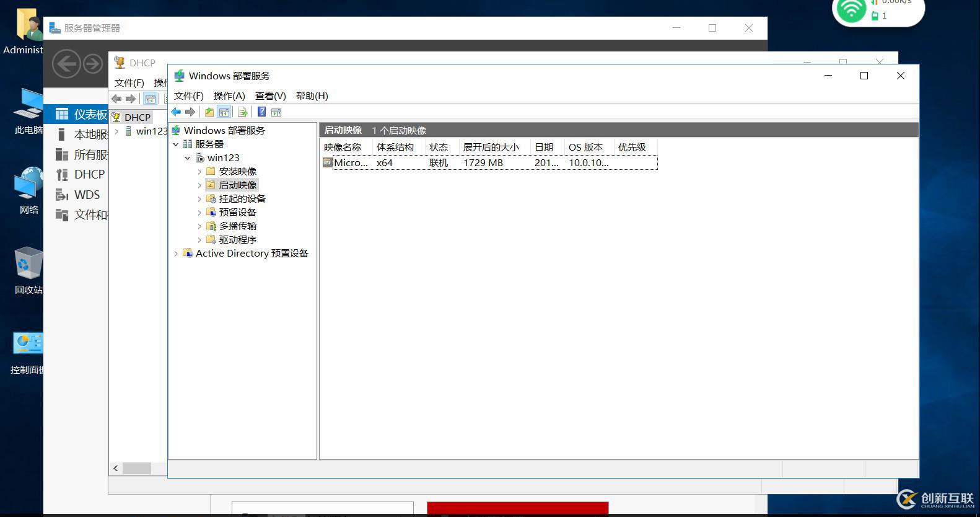Sort by 优先级 column header

[635, 148]
